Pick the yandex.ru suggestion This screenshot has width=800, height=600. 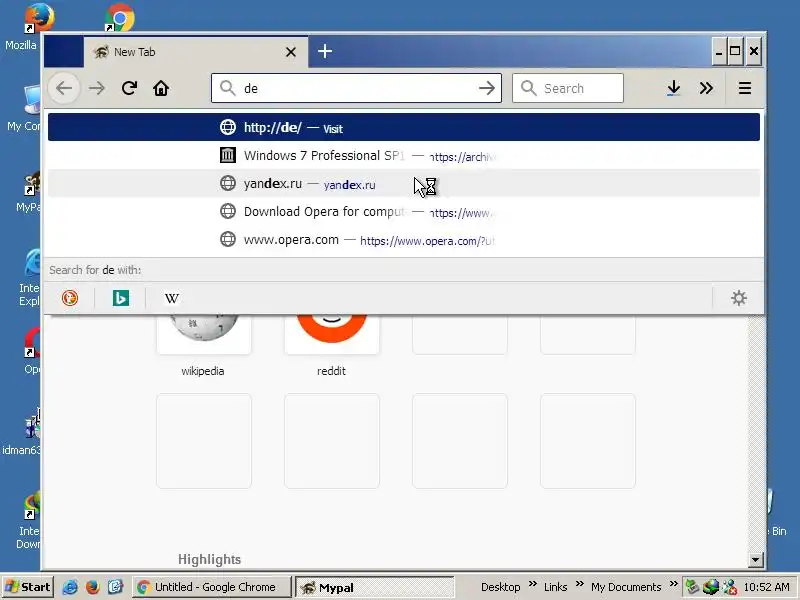404,183
